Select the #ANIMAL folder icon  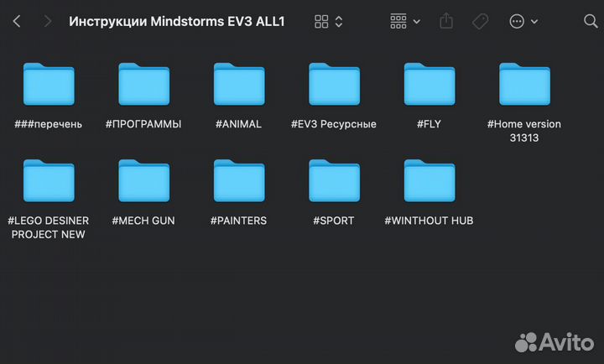pos(239,85)
